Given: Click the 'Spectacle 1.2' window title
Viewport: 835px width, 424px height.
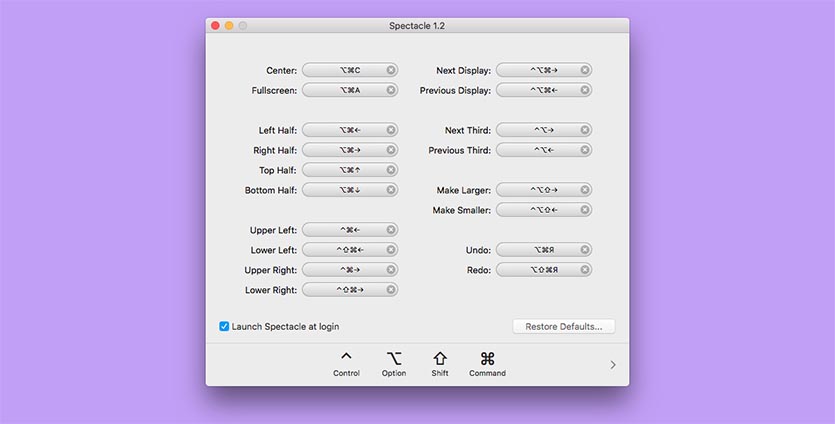Looking at the screenshot, I should (417, 26).
